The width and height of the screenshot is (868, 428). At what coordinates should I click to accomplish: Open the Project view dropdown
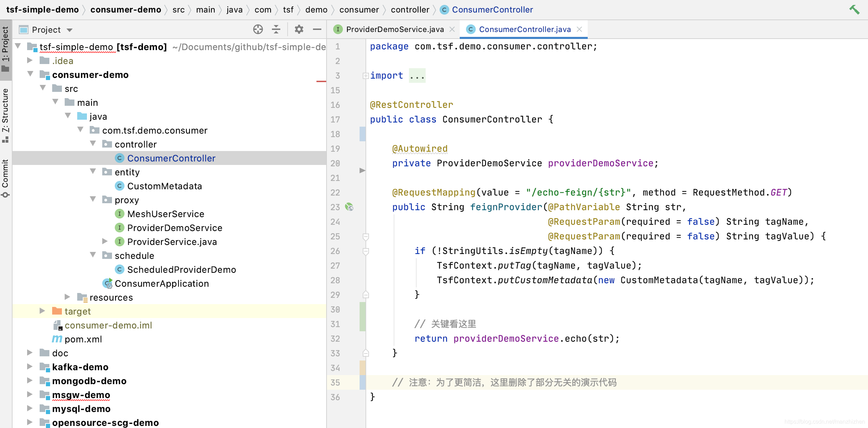coord(70,30)
